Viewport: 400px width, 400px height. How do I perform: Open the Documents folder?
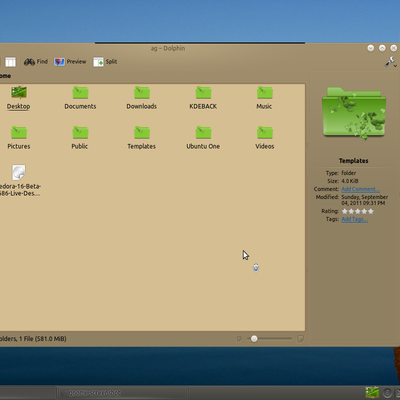(x=80, y=98)
